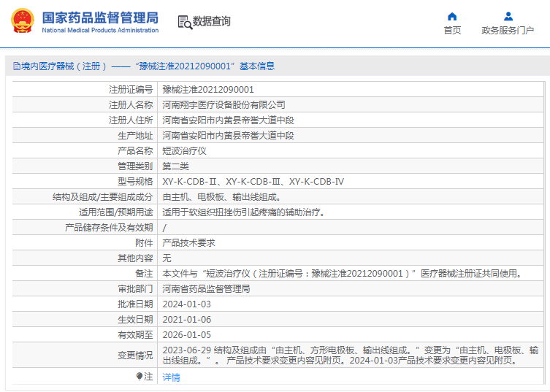Screen dimensions: 550x392
Task: Click the 管理类别 label
Action: point(135,166)
